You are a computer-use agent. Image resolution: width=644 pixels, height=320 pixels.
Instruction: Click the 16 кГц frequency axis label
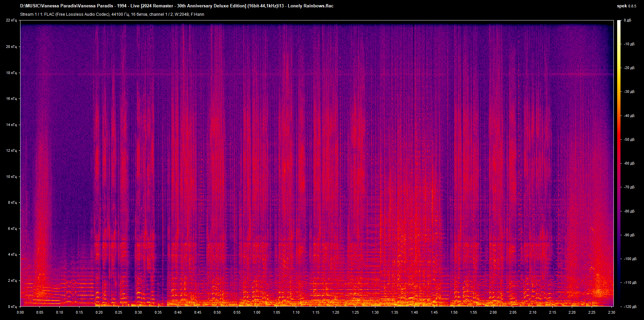[x=11, y=99]
